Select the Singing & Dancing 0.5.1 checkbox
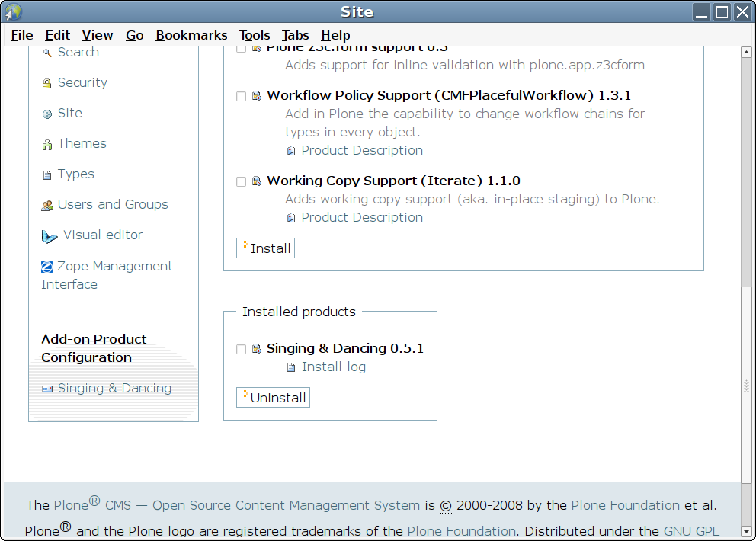 click(x=241, y=350)
